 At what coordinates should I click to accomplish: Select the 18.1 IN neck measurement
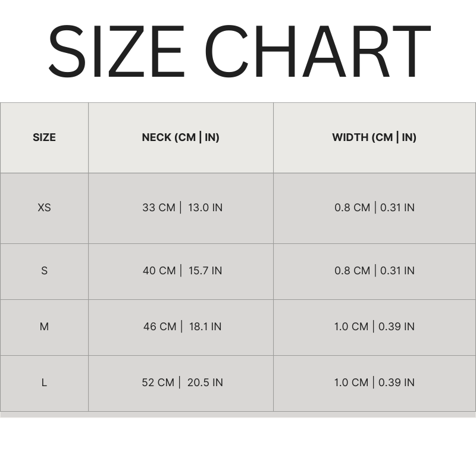click(x=205, y=327)
